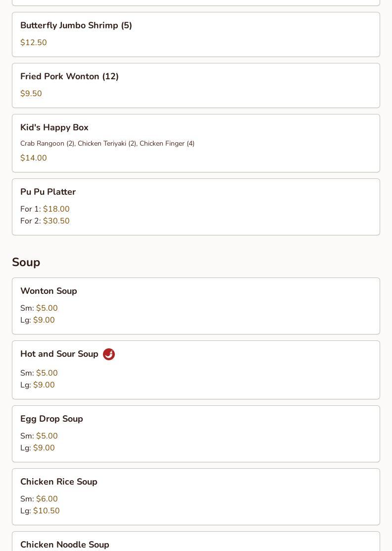392x551 pixels.
Task: Click the $9.50 Fried Pork Wonton price
Action: (x=31, y=94)
